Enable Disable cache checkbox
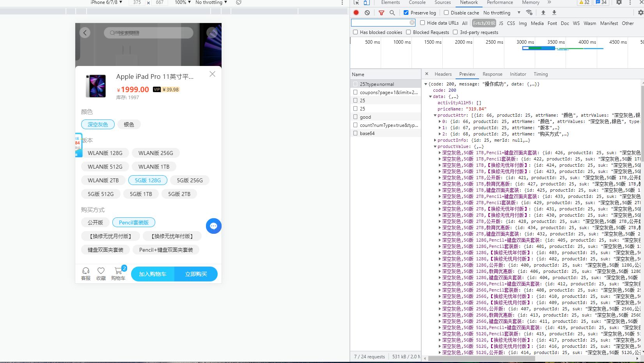644x363 pixels. [446, 12]
